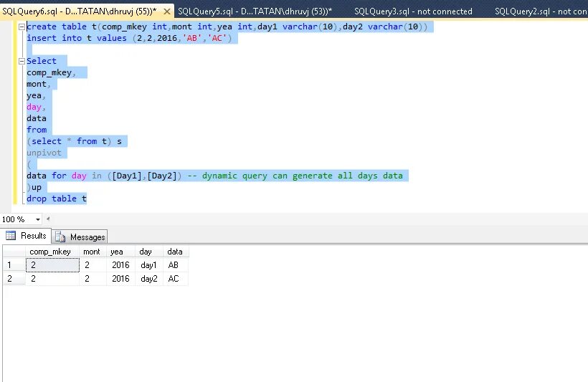Image resolution: width=588 pixels, height=382 pixels.
Task: Click the 'insert into t values' line
Action: (129, 38)
